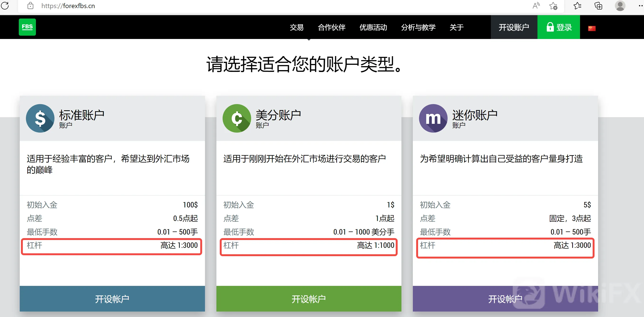
Task: Open the 合作伙伴 menu
Action: (x=332, y=27)
